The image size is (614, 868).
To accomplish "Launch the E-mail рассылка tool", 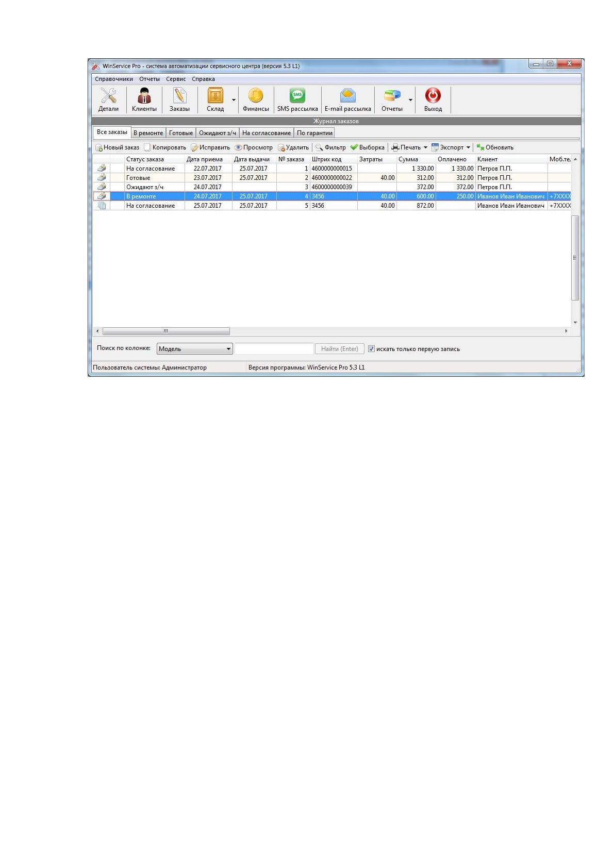I will coord(348,99).
